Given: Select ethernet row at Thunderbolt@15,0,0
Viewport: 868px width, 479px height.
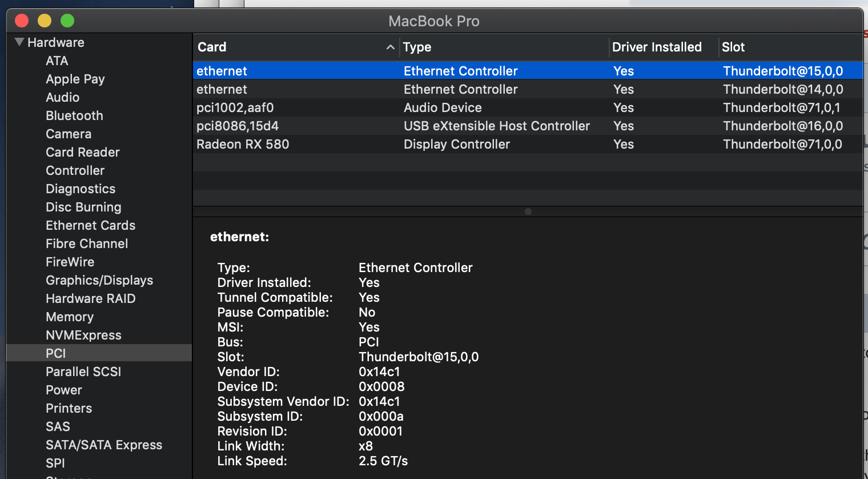Looking at the screenshot, I should (528, 71).
